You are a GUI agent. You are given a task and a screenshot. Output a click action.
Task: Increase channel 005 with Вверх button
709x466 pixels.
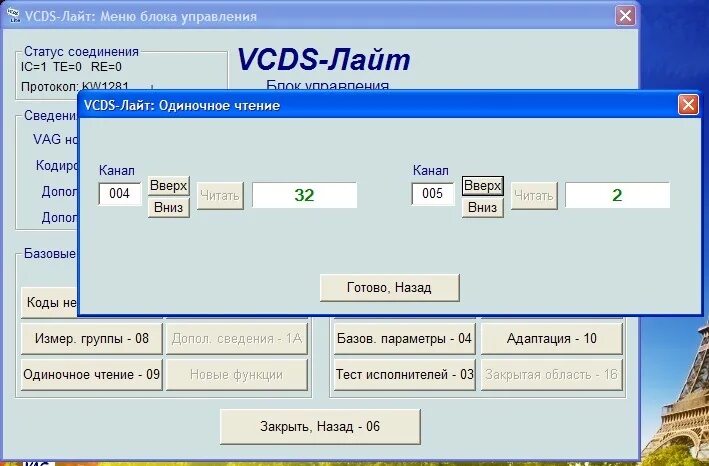pos(482,186)
